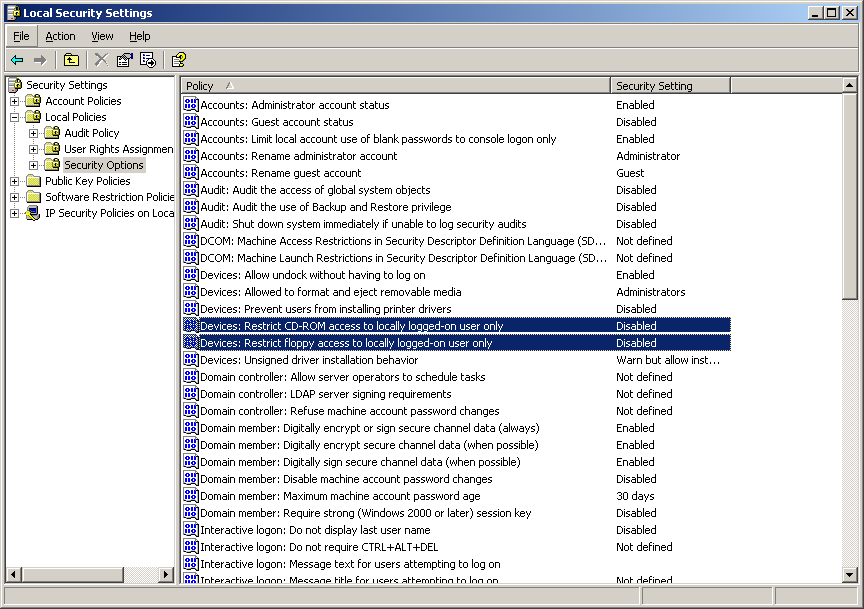Click the Back arrow toolbar icon
The width and height of the screenshot is (864, 609).
pos(17,60)
